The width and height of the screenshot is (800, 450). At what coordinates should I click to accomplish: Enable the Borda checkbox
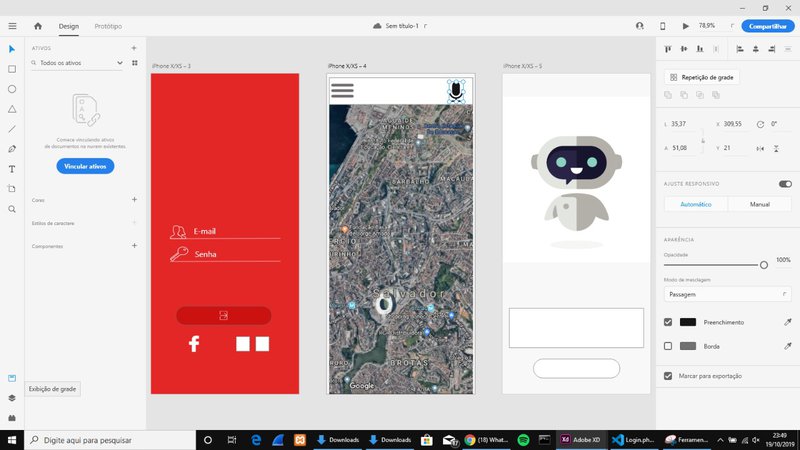click(668, 346)
